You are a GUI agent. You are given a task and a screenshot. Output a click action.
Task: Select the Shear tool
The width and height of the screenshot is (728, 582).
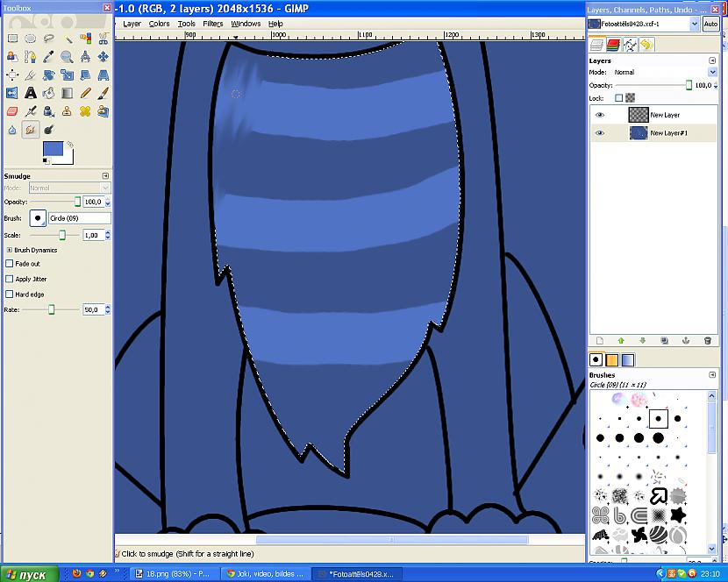point(85,75)
